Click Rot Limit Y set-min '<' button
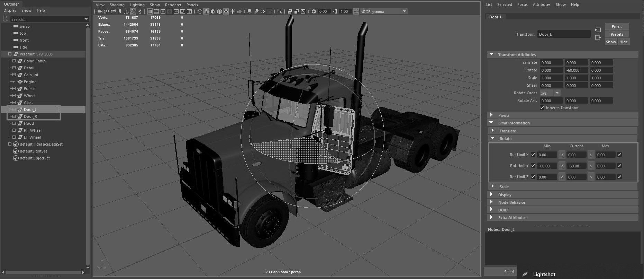Image resolution: width=644 pixels, height=279 pixels. 562,166
